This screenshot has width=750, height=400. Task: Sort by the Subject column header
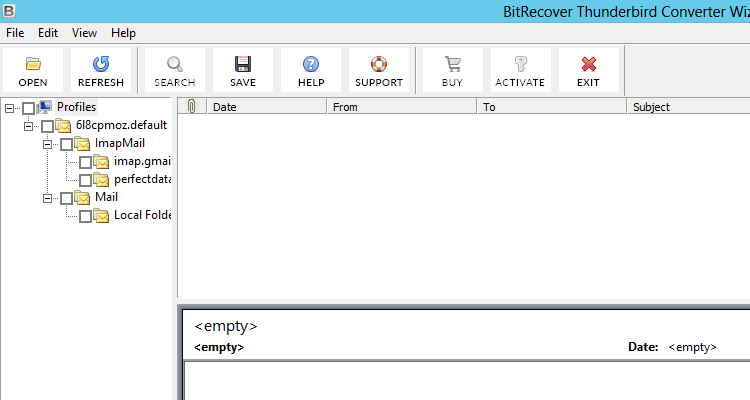pyautogui.click(x=689, y=106)
